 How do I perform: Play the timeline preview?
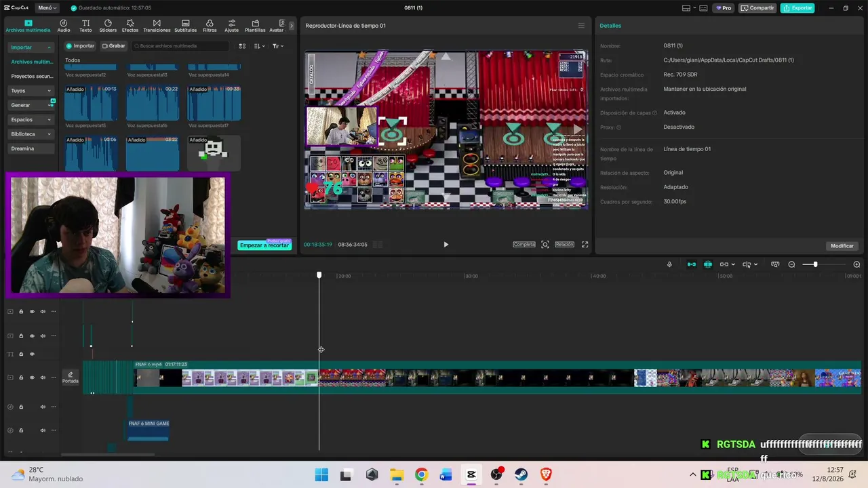[446, 245]
